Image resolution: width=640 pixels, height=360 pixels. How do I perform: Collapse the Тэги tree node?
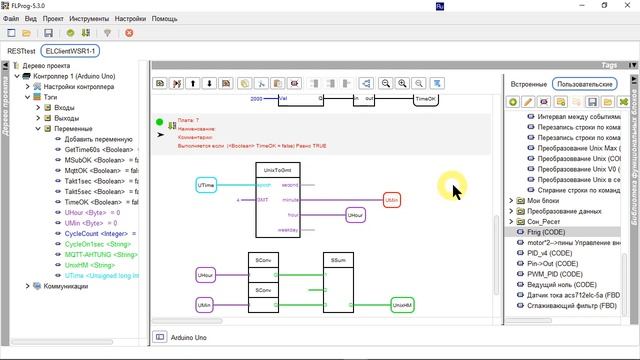(x=28, y=97)
